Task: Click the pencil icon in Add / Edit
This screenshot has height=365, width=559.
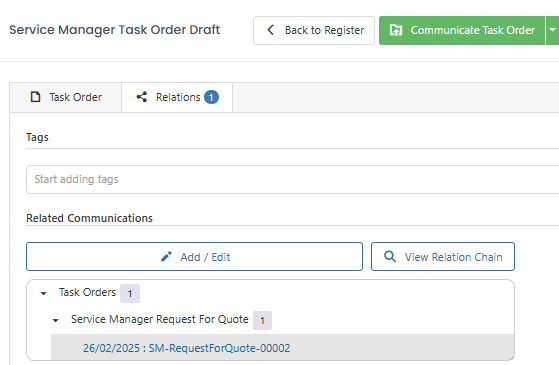Action: point(166,257)
